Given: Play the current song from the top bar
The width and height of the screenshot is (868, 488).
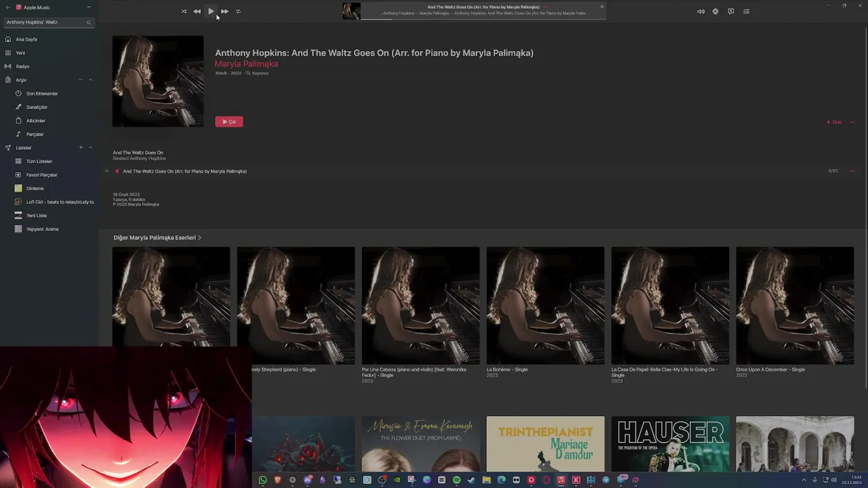Looking at the screenshot, I should [x=211, y=12].
